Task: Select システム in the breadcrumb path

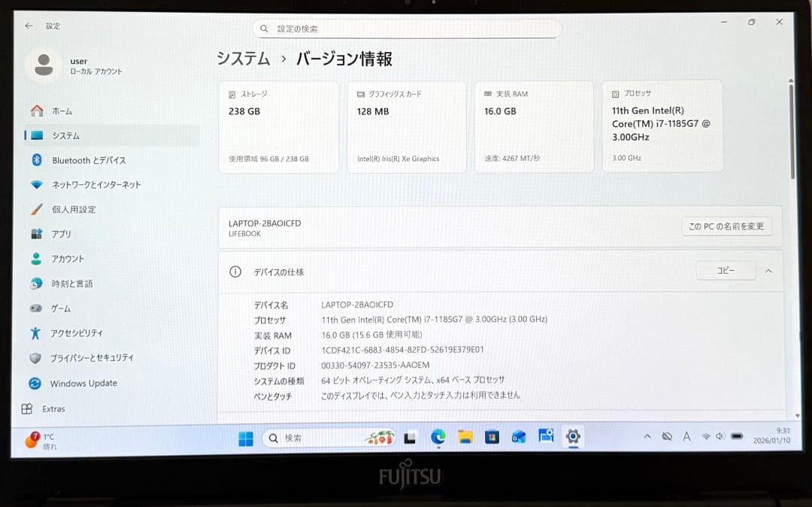Action: pos(241,59)
